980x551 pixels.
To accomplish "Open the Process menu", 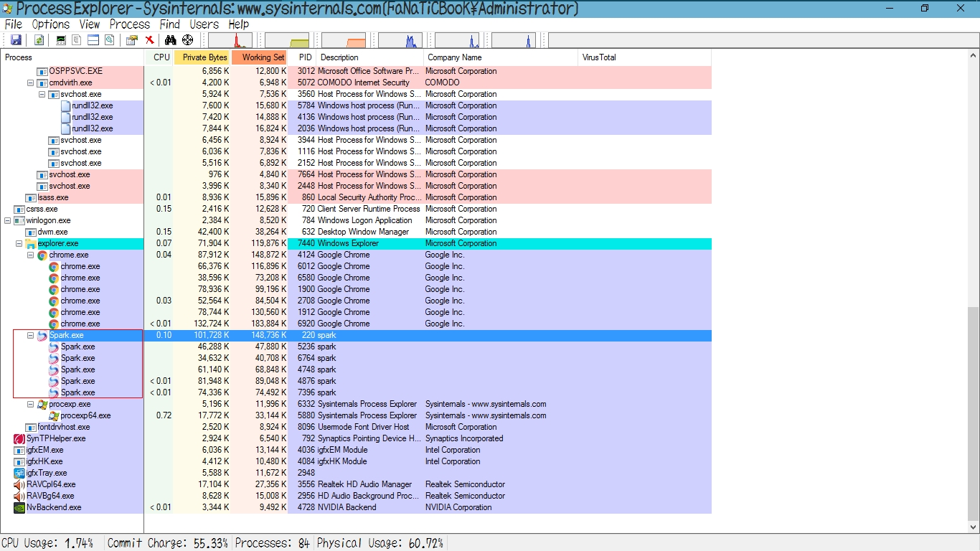I will click(130, 24).
